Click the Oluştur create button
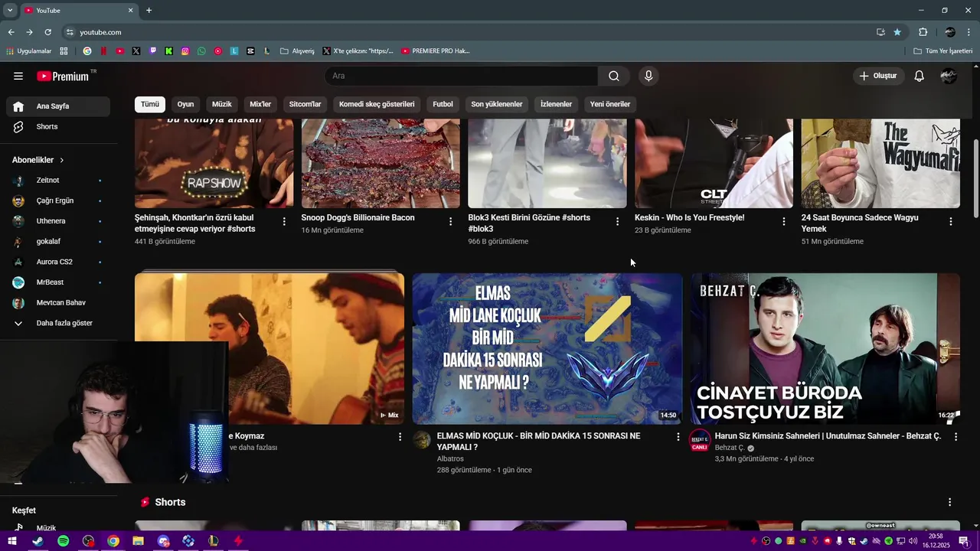Image resolution: width=980 pixels, height=551 pixels. coord(878,76)
